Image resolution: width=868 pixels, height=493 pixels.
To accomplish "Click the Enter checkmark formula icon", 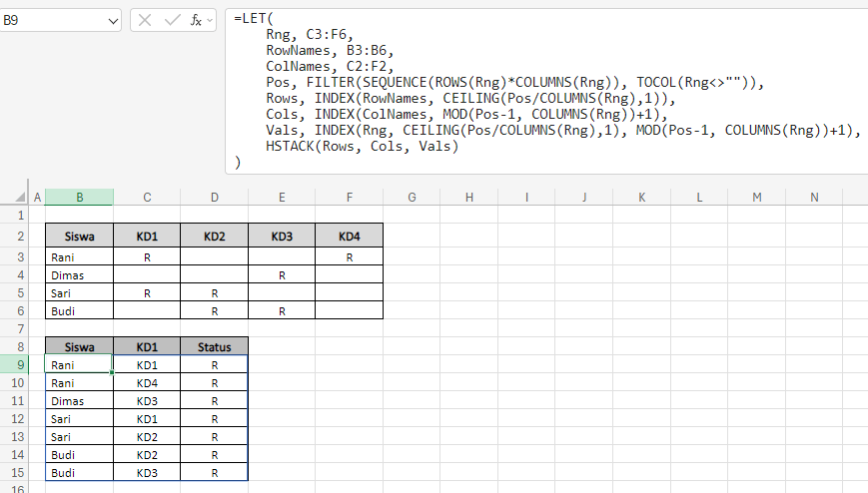I will pyautogui.click(x=171, y=20).
